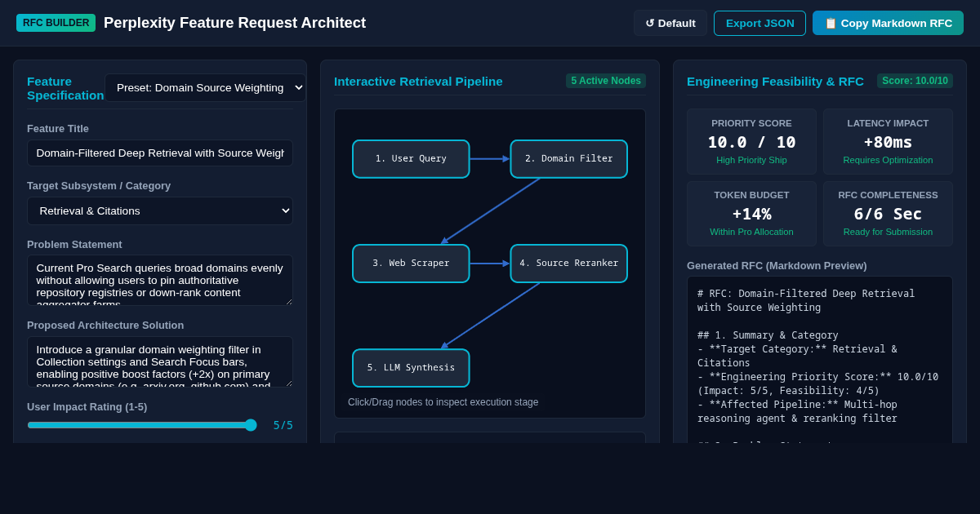Select the 5. LLM Synthesis node
This screenshot has height=514, width=980.
click(x=411, y=368)
